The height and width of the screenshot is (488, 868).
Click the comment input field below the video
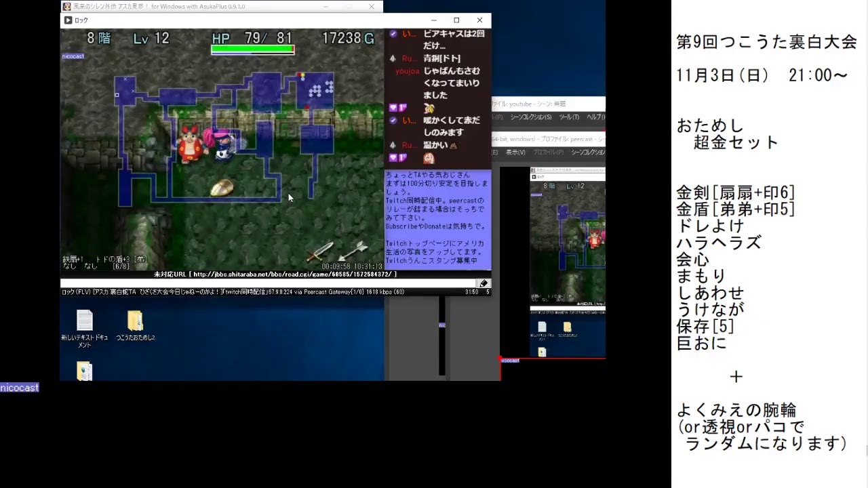pos(268,283)
